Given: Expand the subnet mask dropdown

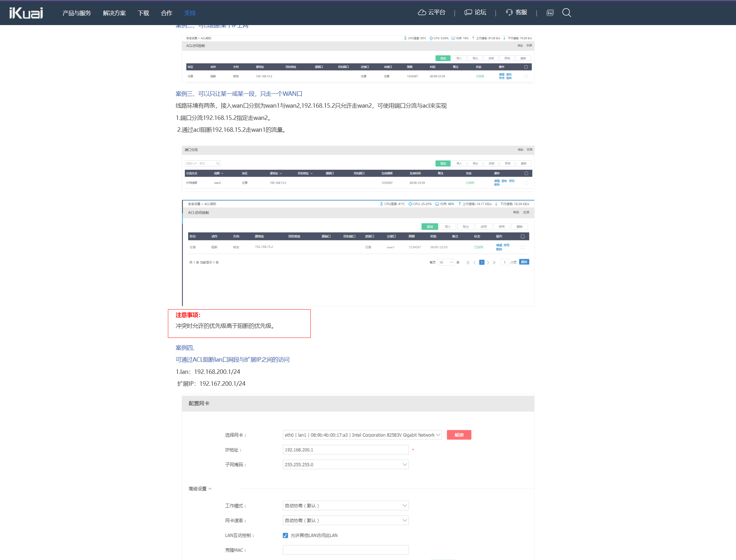Looking at the screenshot, I should (345, 464).
